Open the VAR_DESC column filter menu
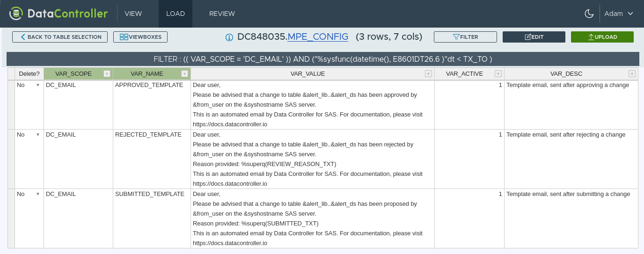Viewport: 644px width, 254px height. click(x=632, y=74)
